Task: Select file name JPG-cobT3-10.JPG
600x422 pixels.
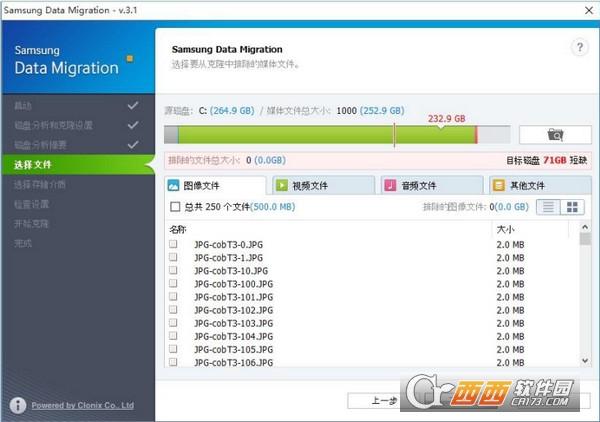Action: coord(231,271)
